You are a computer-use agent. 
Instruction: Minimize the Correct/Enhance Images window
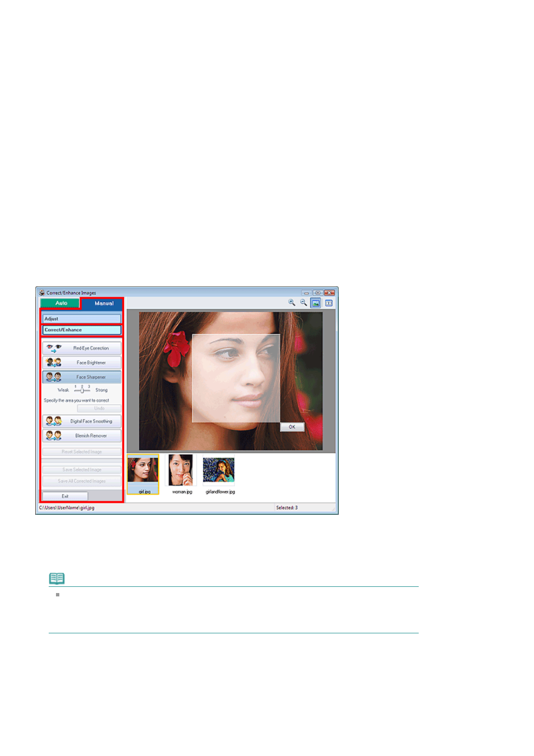(306, 293)
